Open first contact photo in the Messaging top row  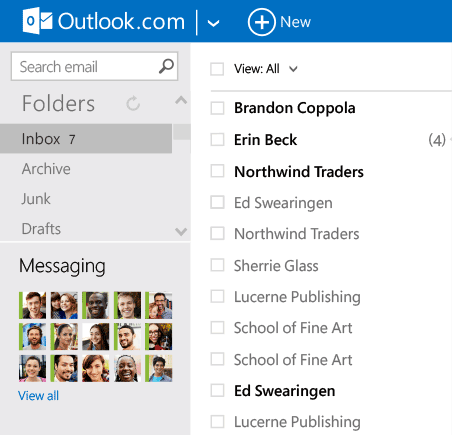point(32,305)
